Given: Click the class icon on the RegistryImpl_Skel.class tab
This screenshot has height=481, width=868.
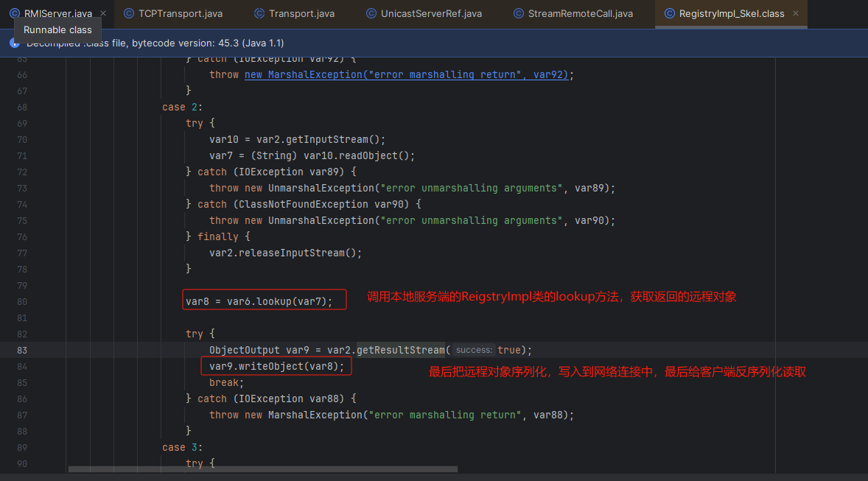Looking at the screenshot, I should pos(669,13).
